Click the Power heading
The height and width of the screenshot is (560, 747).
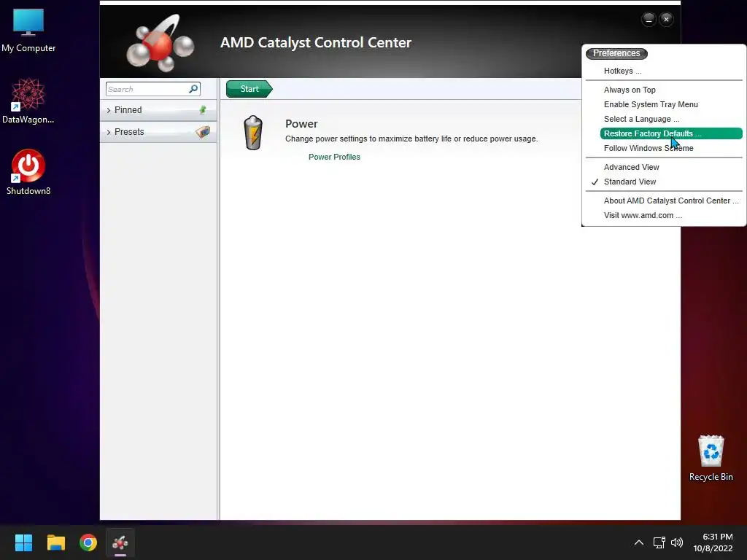pos(301,124)
